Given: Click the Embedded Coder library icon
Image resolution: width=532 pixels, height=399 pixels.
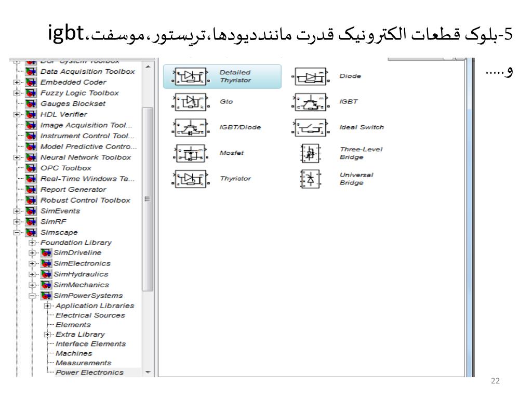Looking at the screenshot, I should [31, 83].
